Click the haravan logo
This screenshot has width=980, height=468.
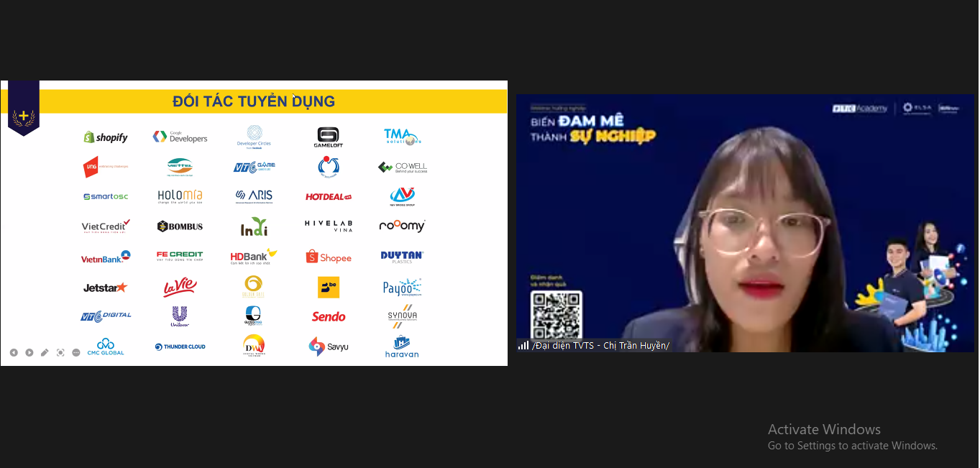pos(401,347)
